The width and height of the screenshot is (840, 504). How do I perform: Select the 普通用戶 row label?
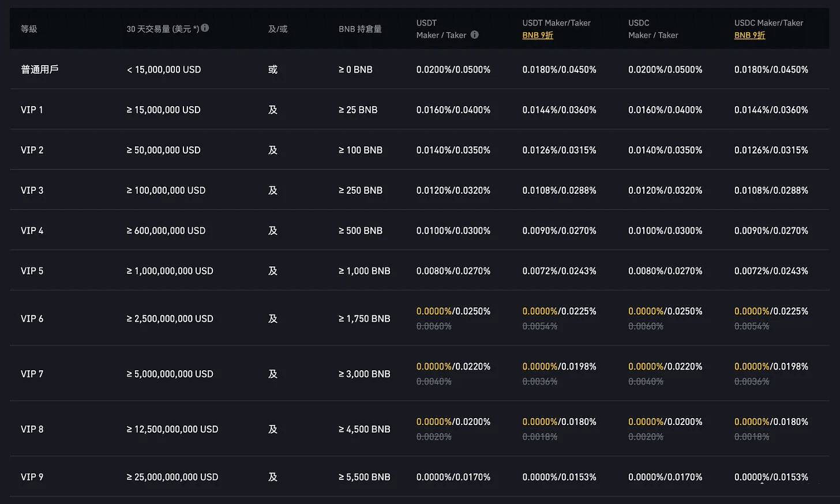pos(40,69)
